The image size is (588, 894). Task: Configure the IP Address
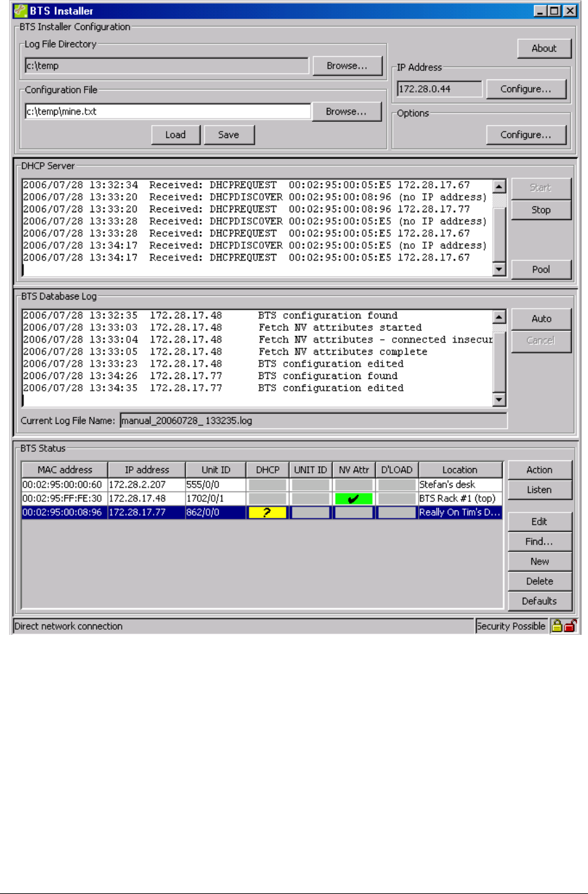525,89
